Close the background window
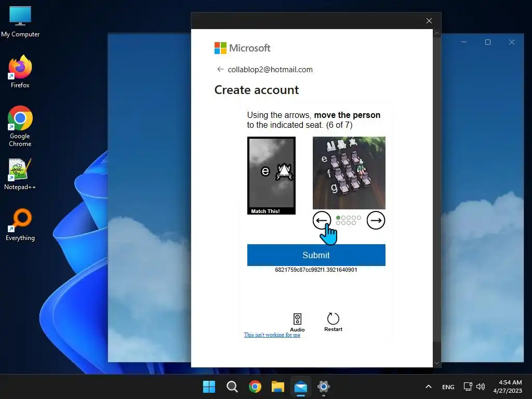This screenshot has height=399, width=532. [512, 42]
